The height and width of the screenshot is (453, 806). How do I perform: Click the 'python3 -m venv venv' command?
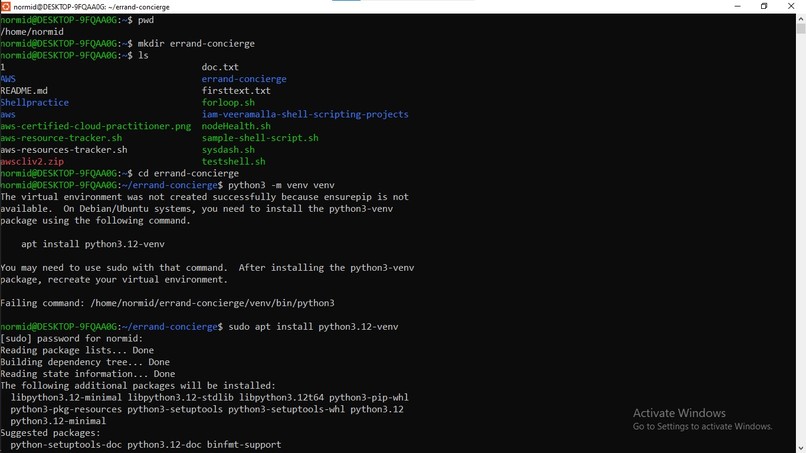click(x=281, y=186)
